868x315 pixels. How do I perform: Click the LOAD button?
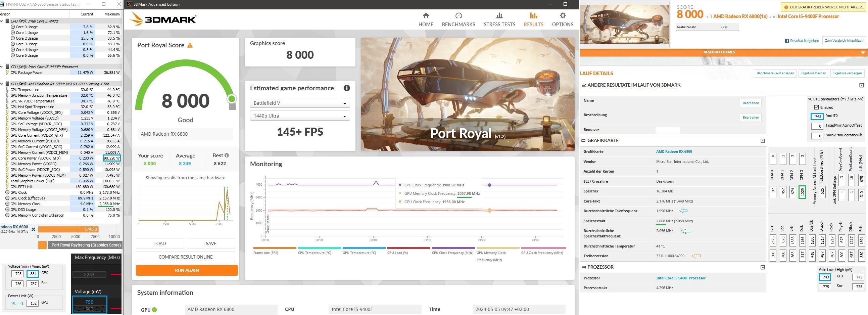point(160,243)
